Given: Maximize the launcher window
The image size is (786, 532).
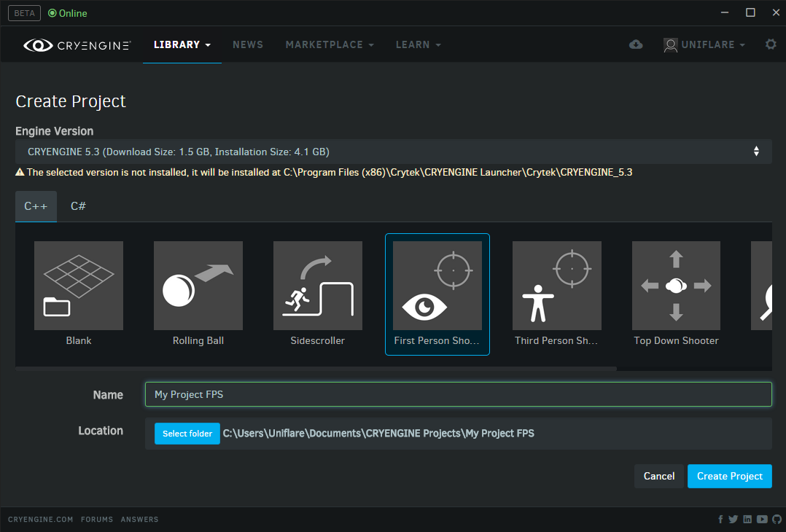Looking at the screenshot, I should [750, 12].
